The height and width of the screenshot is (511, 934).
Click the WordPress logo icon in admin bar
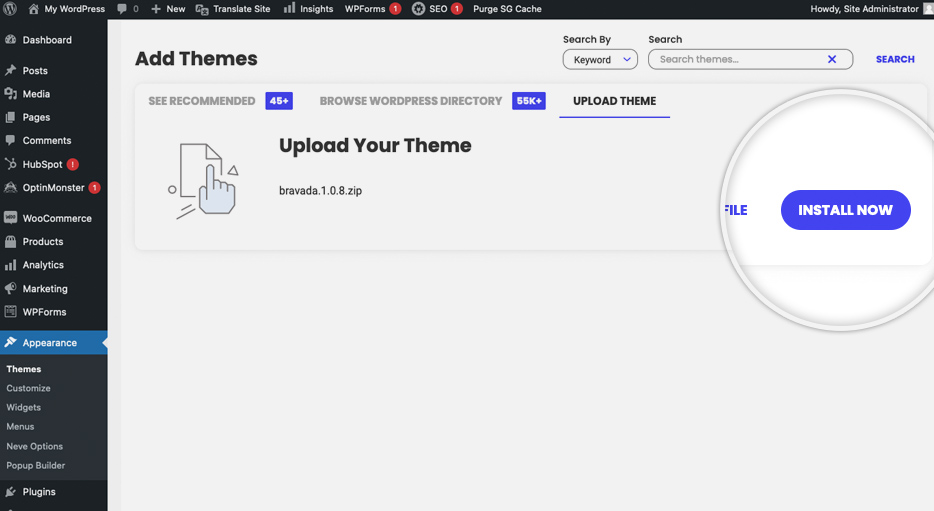coord(10,9)
